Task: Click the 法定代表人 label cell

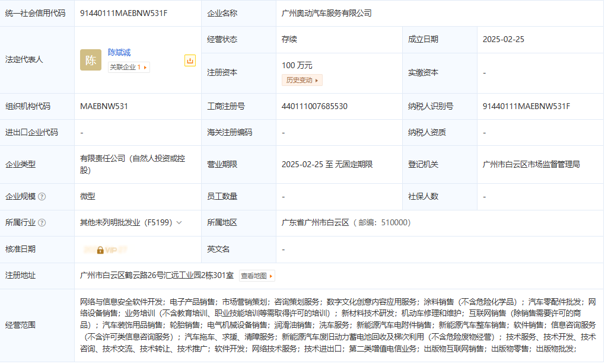Action: pos(37,60)
